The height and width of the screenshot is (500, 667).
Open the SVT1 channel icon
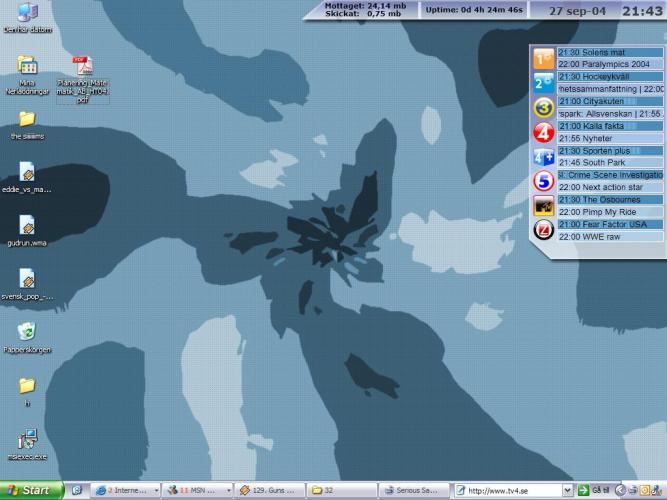[x=543, y=59]
